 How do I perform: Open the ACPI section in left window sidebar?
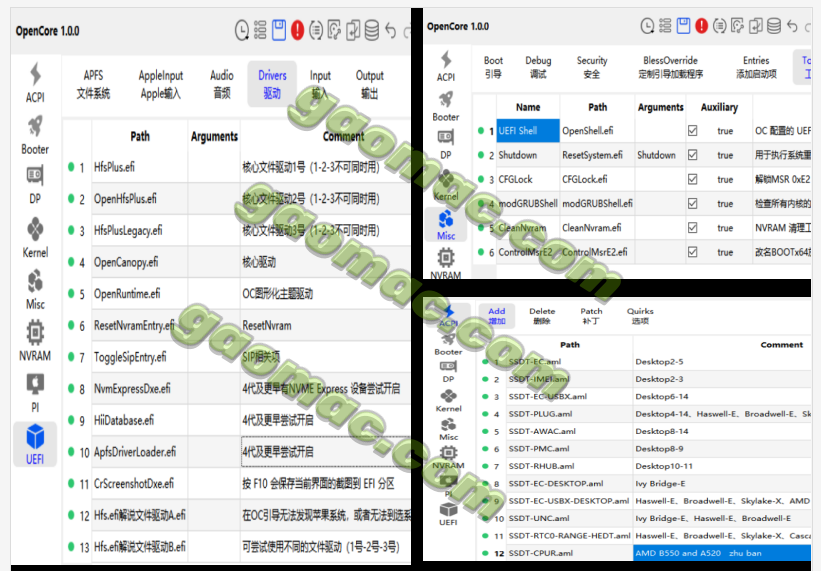click(x=35, y=83)
